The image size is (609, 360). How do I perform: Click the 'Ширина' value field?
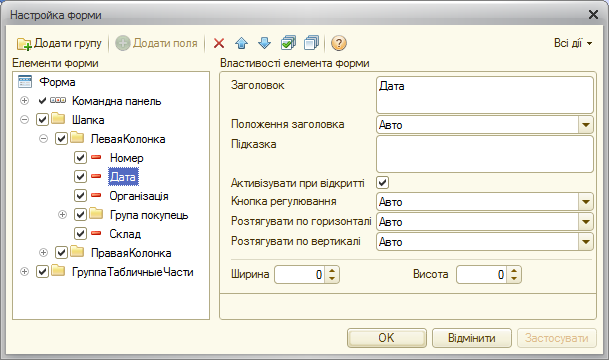pos(299,275)
